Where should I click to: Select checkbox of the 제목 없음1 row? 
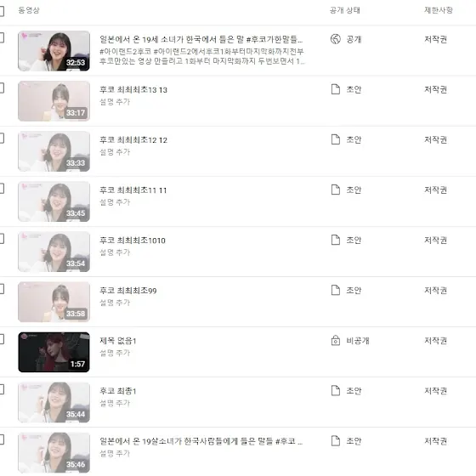pos(1,339)
